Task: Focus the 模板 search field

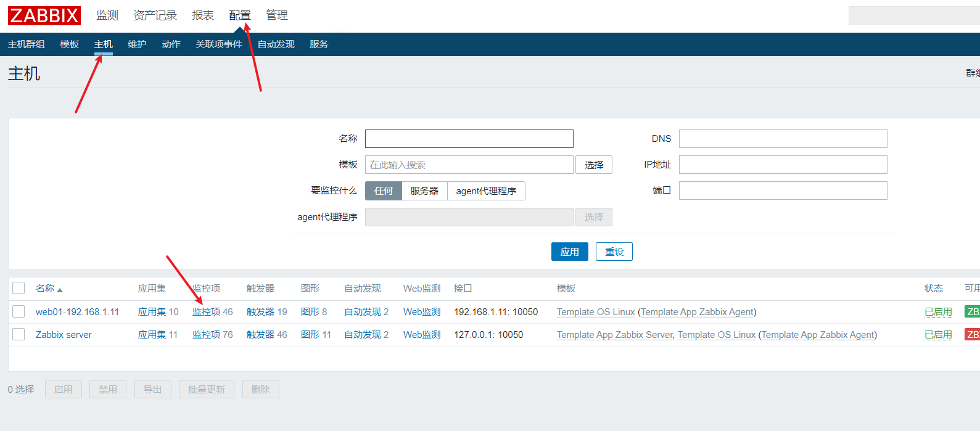Action: click(469, 165)
